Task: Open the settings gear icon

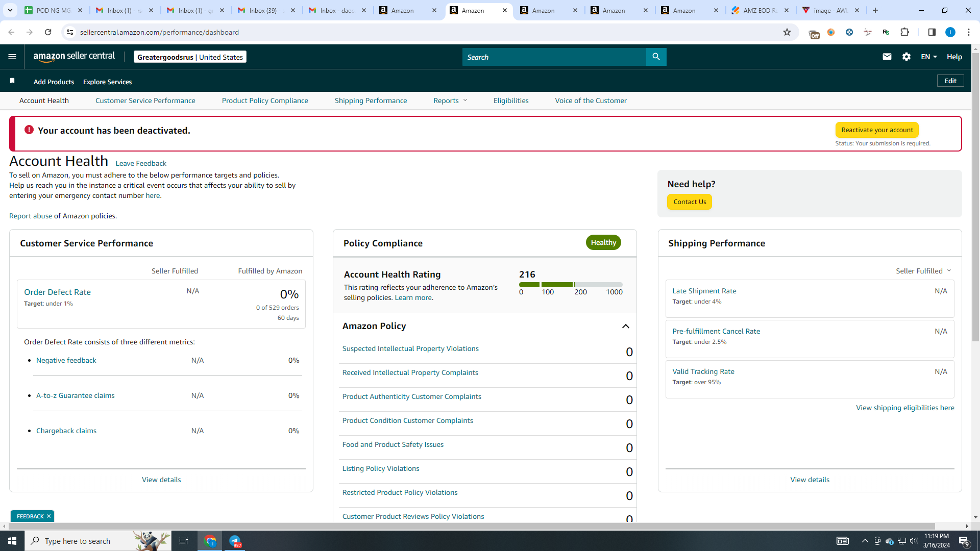Action: (x=906, y=57)
